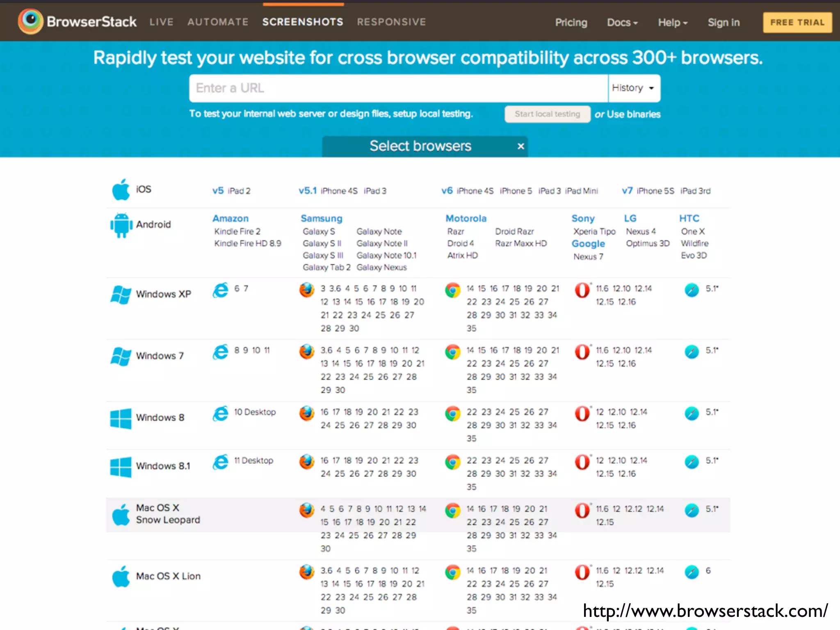840x630 pixels.
Task: Select Opera icon in Snow Leopard row
Action: tap(582, 510)
